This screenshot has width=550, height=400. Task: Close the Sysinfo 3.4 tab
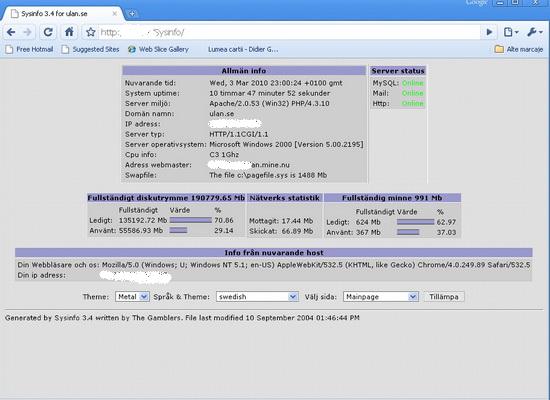[114, 14]
